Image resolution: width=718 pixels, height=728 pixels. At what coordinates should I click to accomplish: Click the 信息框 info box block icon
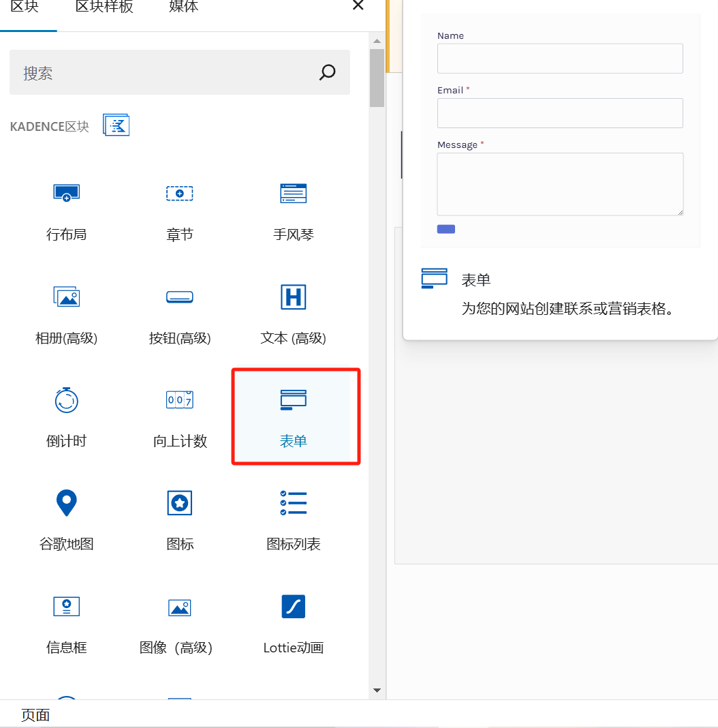pos(66,607)
